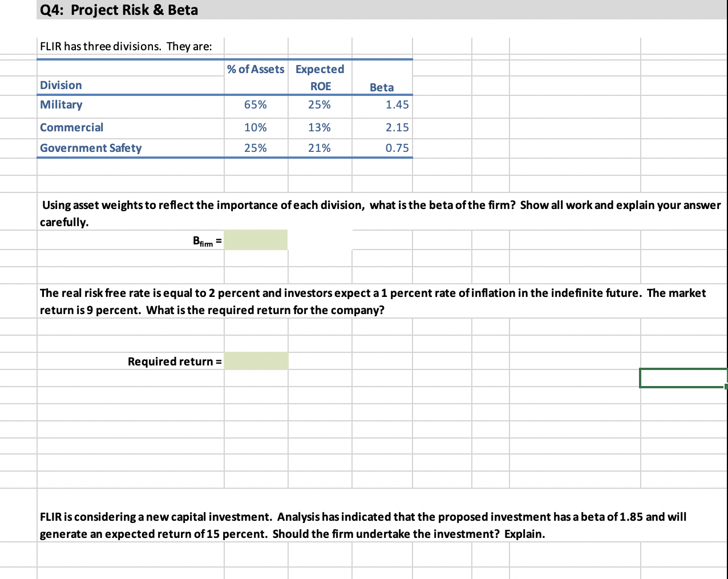Click the Bfirm green answer input cell
This screenshot has width=728, height=579.
click(256, 239)
